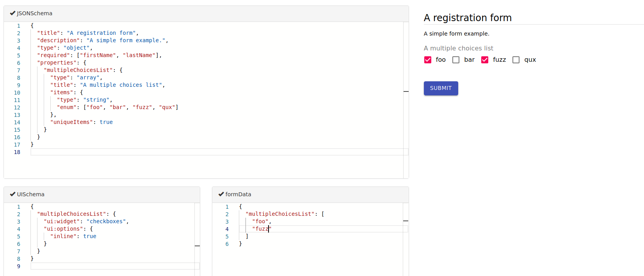Click line number 10 in JSONSchema gutter
Viewport: 644px width, 276px height.
pos(17,93)
